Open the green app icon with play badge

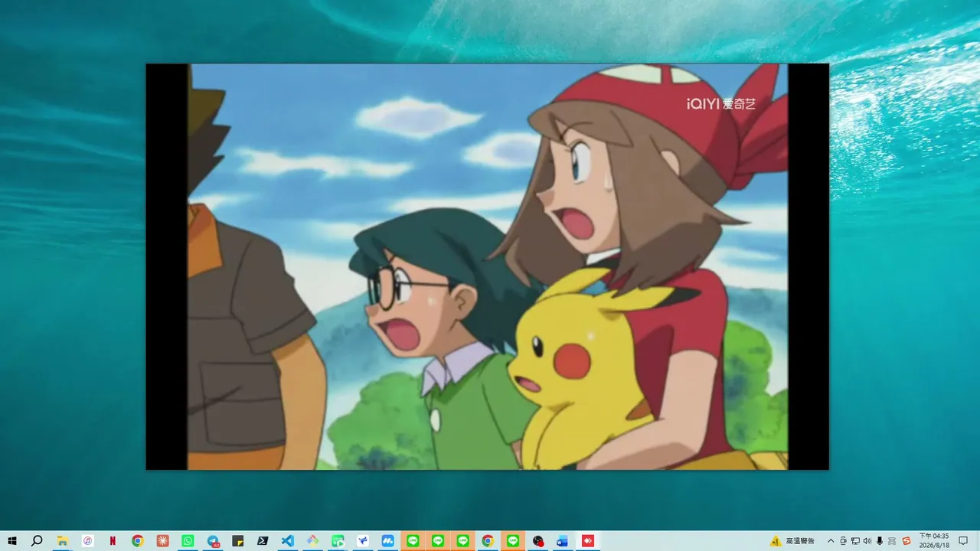338,540
